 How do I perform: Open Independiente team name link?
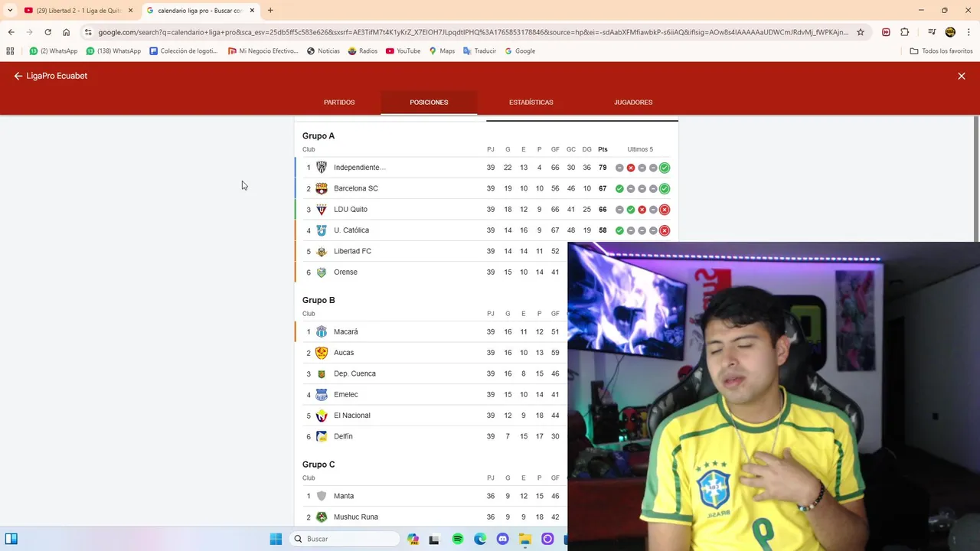360,168
